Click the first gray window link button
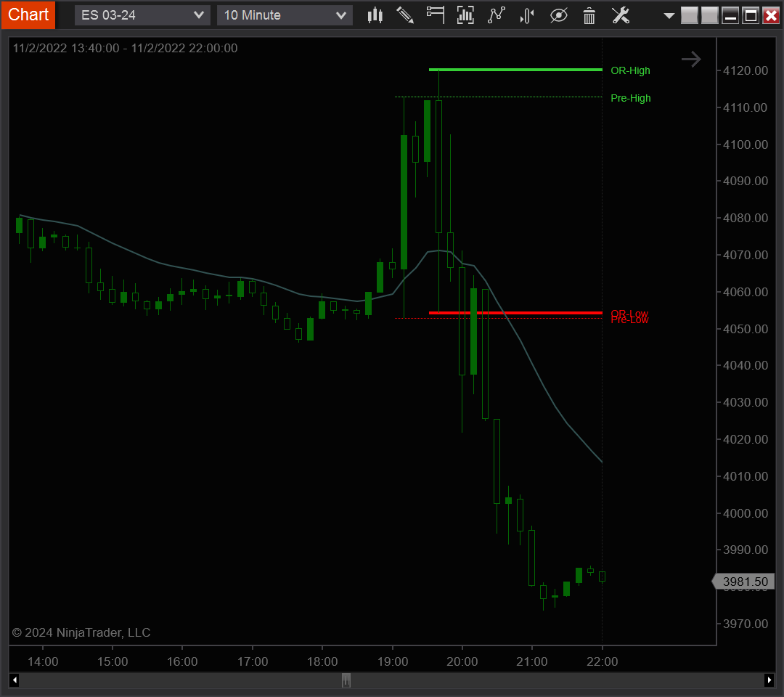The height and width of the screenshot is (697, 784). point(690,15)
